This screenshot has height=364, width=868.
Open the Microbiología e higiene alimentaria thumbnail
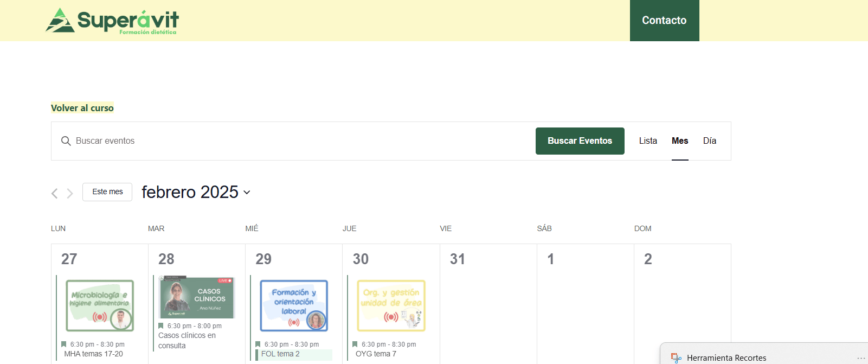pos(100,305)
